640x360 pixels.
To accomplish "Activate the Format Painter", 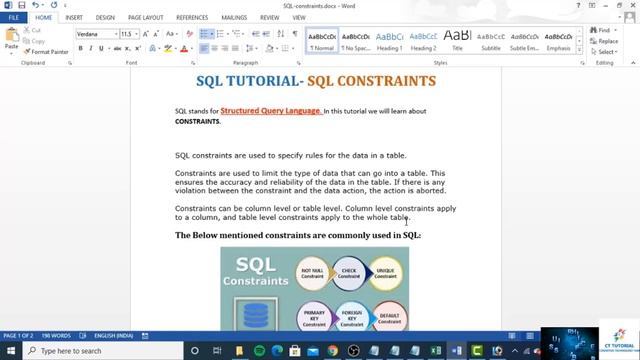I will tap(46, 52).
